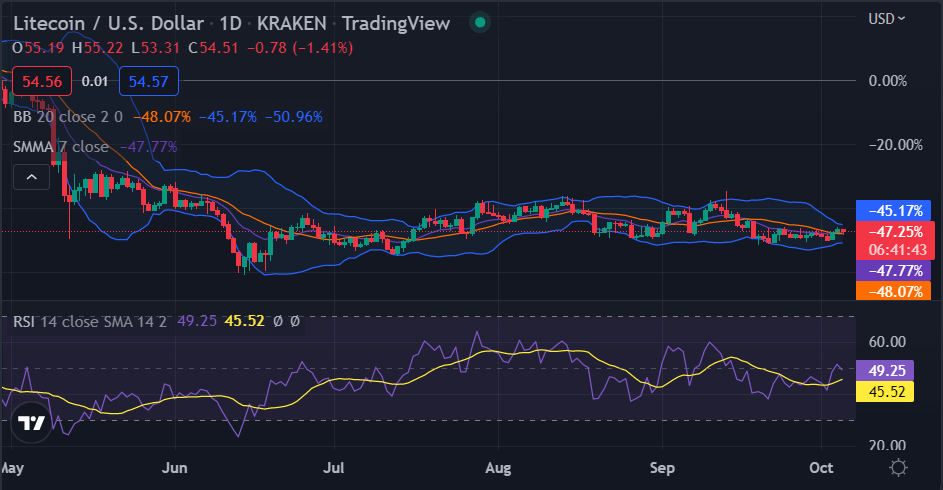Image resolution: width=943 pixels, height=490 pixels.
Task: Click the Sep label on the time axis
Action: 662,468
